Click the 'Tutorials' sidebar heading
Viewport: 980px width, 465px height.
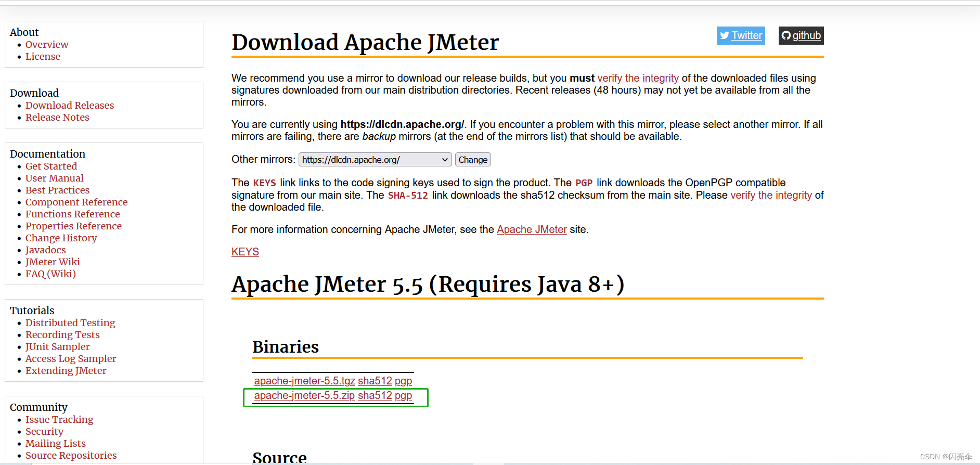click(x=32, y=311)
